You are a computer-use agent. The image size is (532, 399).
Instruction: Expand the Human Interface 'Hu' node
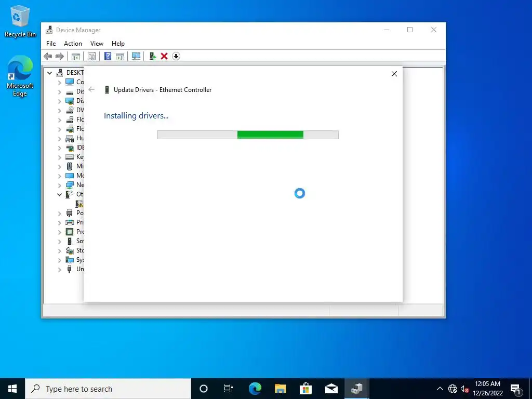(59, 138)
